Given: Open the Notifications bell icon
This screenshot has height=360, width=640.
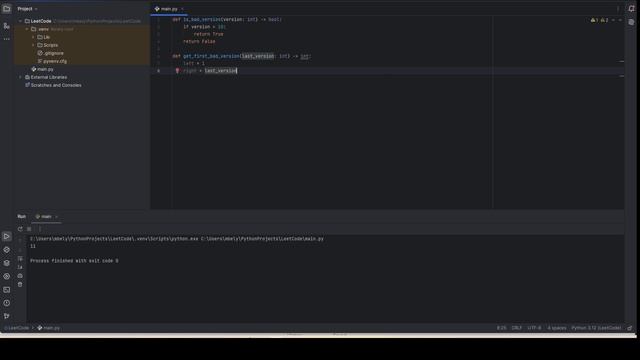Looking at the screenshot, I should click(631, 9).
